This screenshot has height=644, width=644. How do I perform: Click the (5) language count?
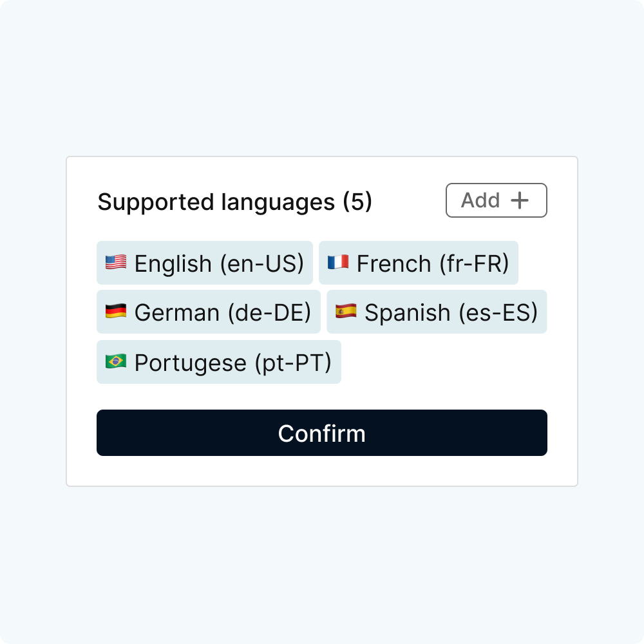point(357,202)
